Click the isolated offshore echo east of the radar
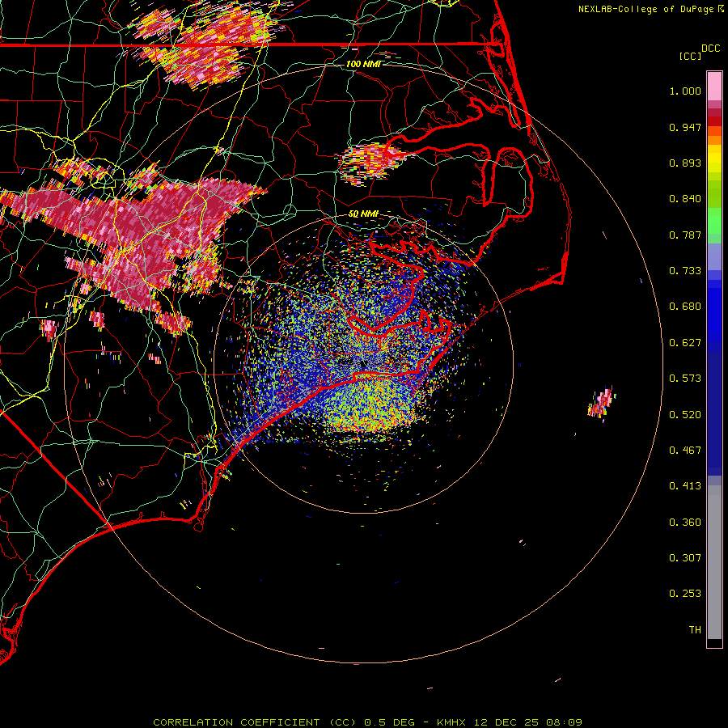This screenshot has height=728, width=728. tap(602, 402)
